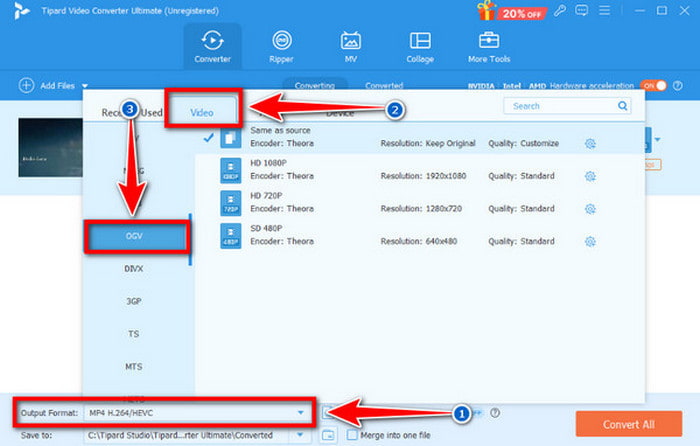Expand the Save to path dropdown

(x=300, y=434)
